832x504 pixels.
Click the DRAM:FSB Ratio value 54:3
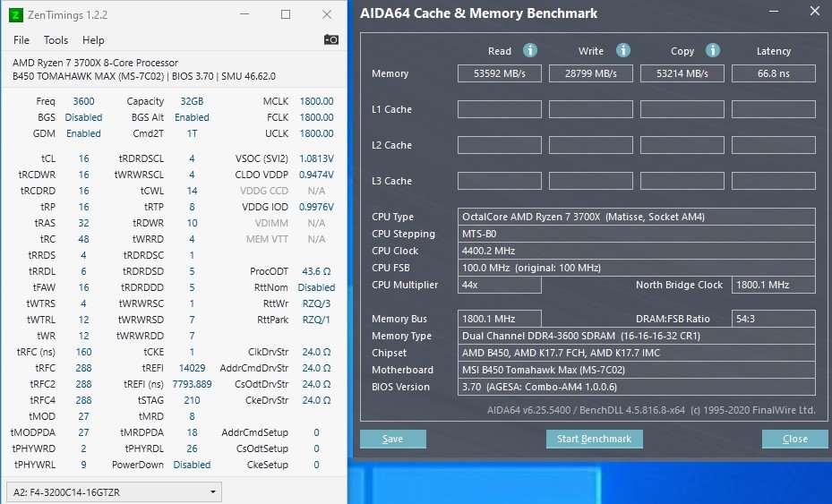[x=773, y=319]
